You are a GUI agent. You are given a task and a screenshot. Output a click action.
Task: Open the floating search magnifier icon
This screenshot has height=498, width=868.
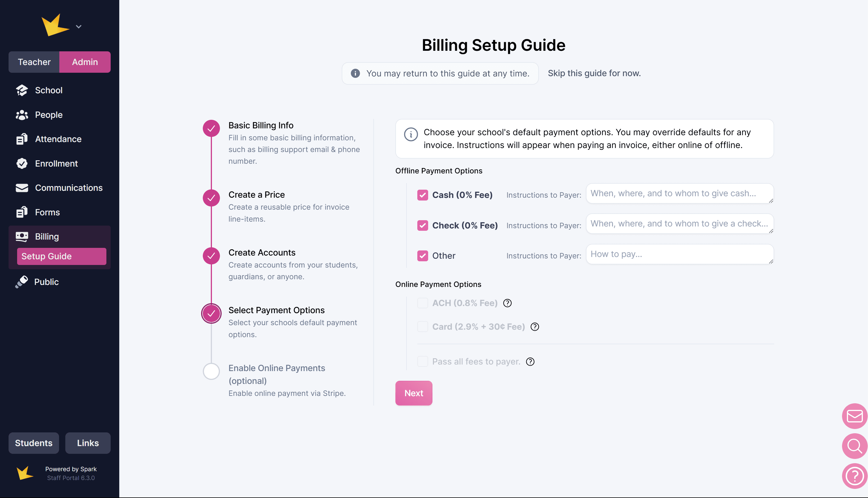pos(854,446)
